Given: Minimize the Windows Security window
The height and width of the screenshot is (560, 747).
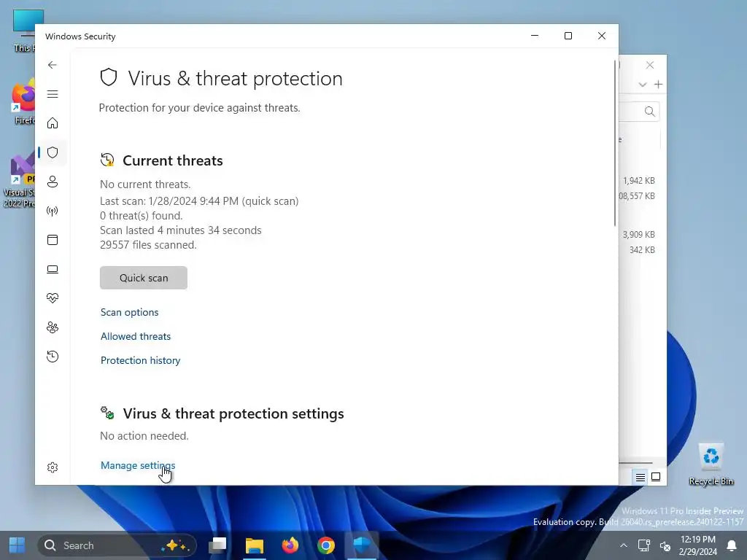Looking at the screenshot, I should [x=535, y=36].
